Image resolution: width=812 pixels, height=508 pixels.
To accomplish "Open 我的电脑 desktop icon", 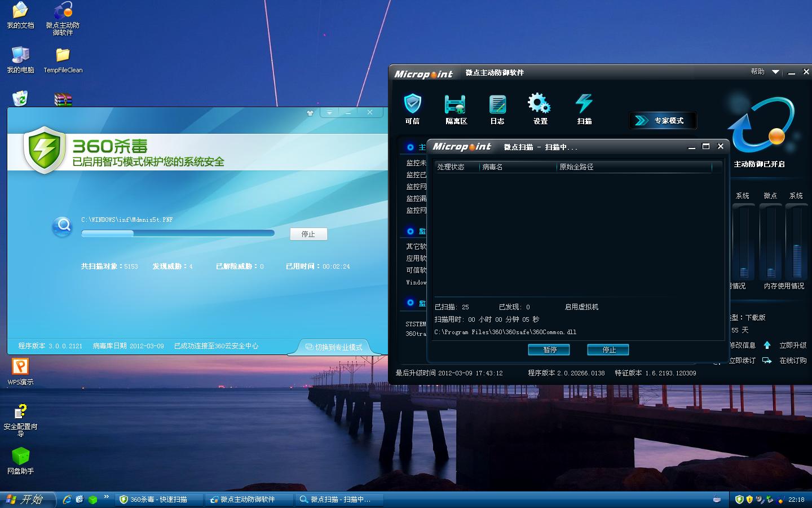I will point(20,60).
